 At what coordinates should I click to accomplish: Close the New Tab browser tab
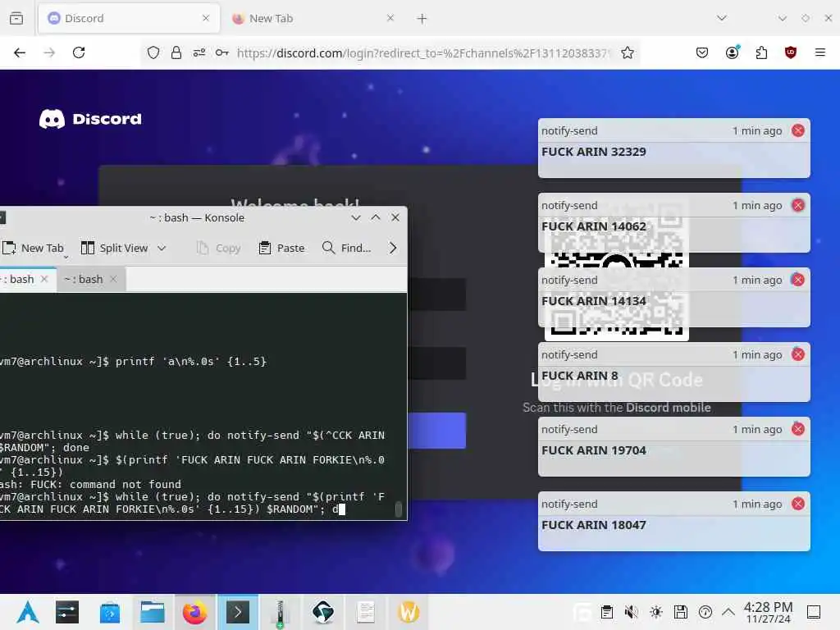click(390, 18)
